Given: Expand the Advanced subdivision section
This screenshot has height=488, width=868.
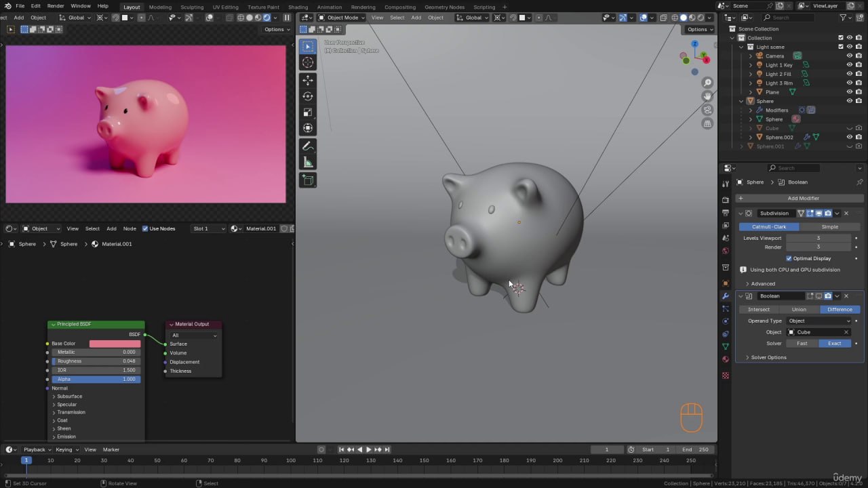Looking at the screenshot, I should (x=762, y=283).
